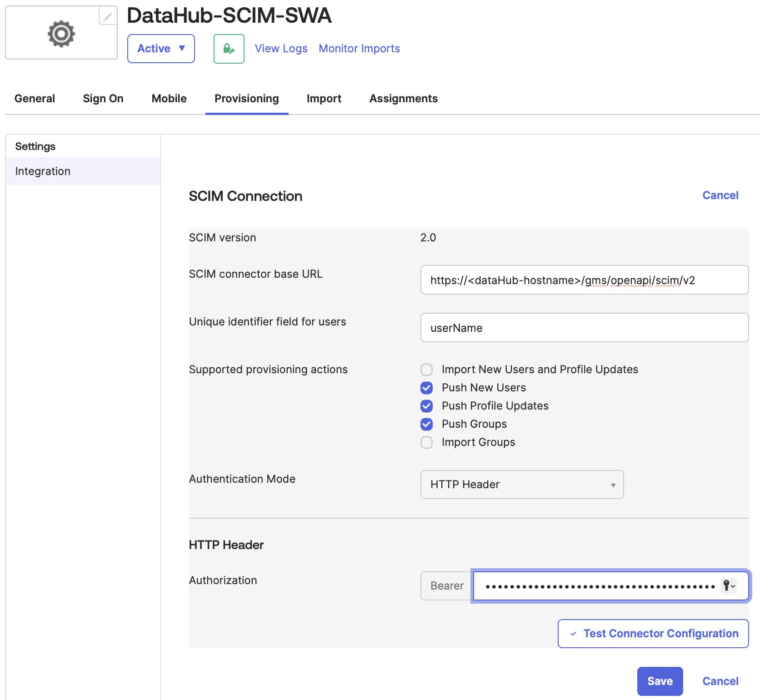Switch to the Assignments tab
760x700 pixels.
click(404, 99)
